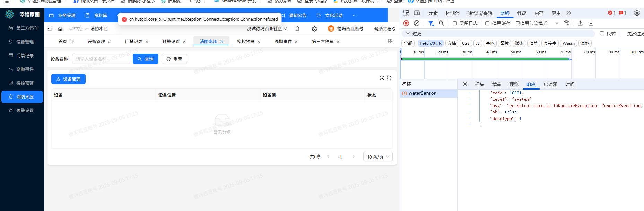
Task: Select the 全部 request type filter
Action: [408, 43]
